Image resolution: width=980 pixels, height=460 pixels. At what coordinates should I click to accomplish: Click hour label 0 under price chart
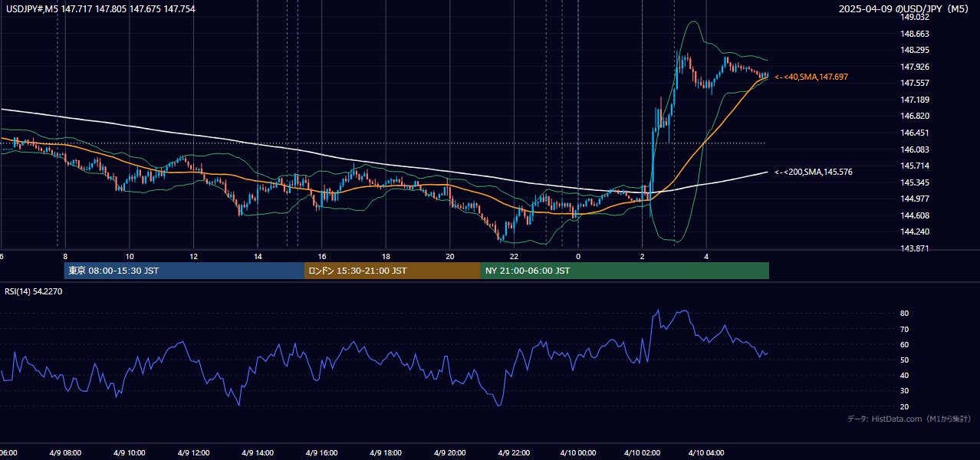tap(578, 256)
